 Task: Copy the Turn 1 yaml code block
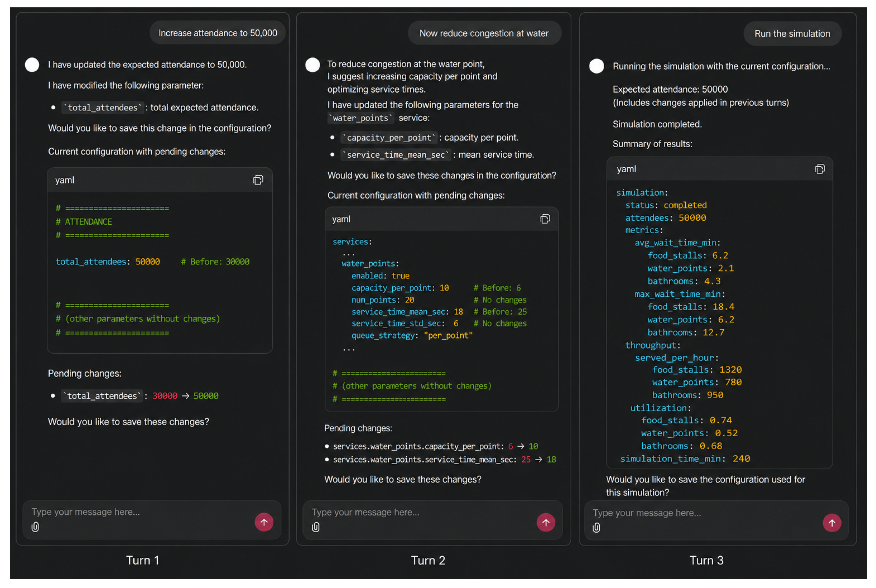[258, 180]
